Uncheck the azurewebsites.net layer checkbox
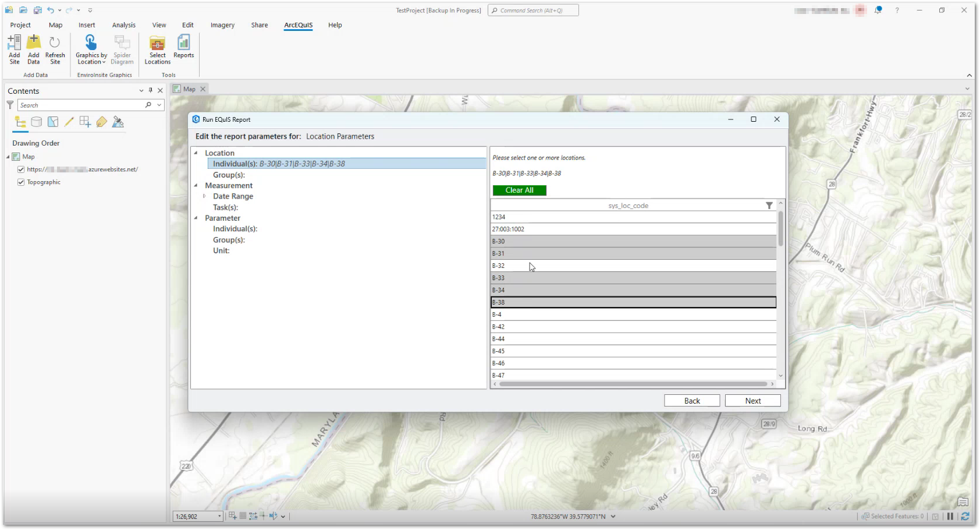Viewport: 980px width, 530px height. point(21,169)
